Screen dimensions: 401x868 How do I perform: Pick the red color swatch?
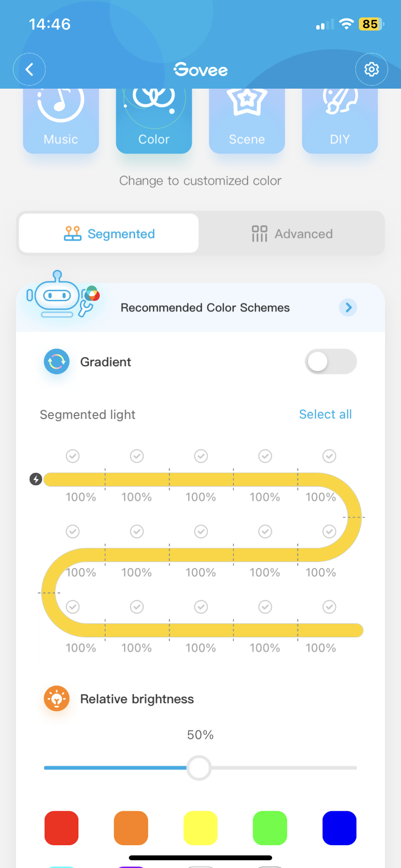[x=62, y=828]
